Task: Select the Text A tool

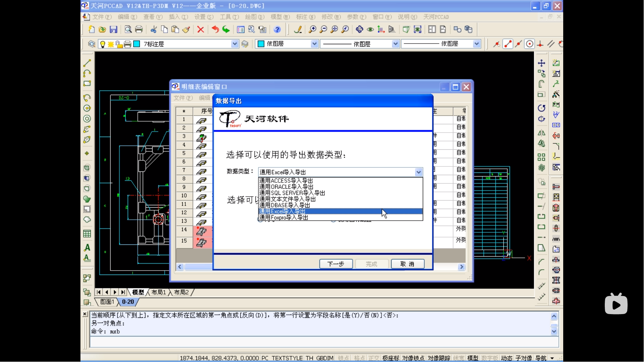Action: coord(87,248)
